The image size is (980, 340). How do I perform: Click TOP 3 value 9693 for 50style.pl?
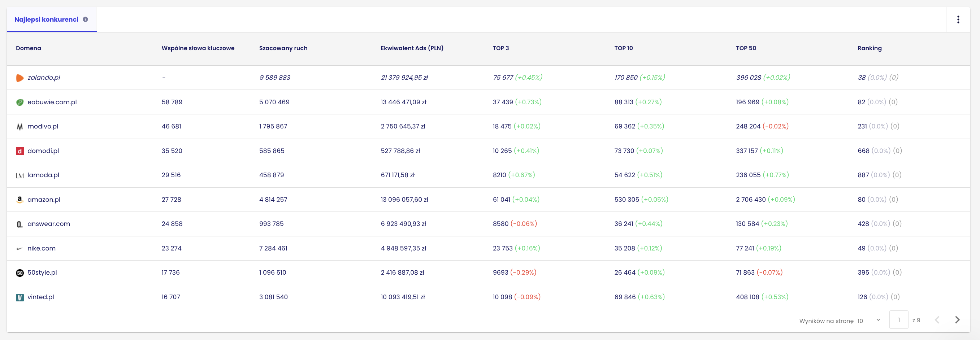click(x=500, y=272)
